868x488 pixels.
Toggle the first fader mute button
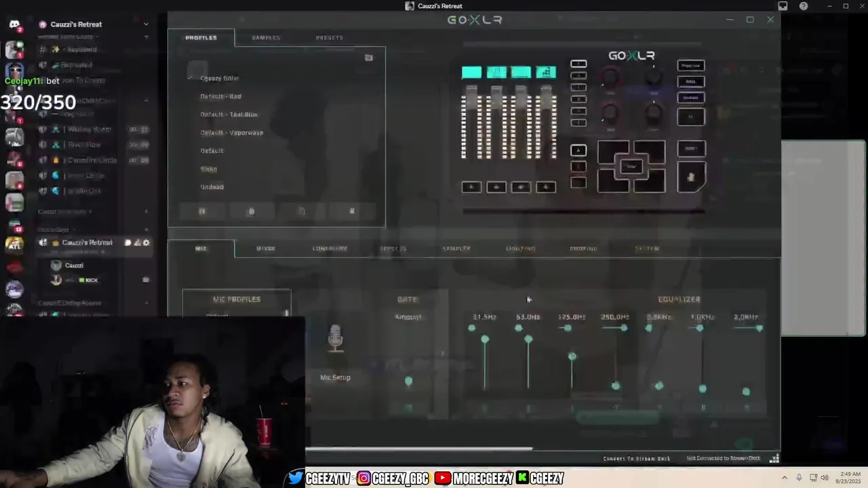471,187
